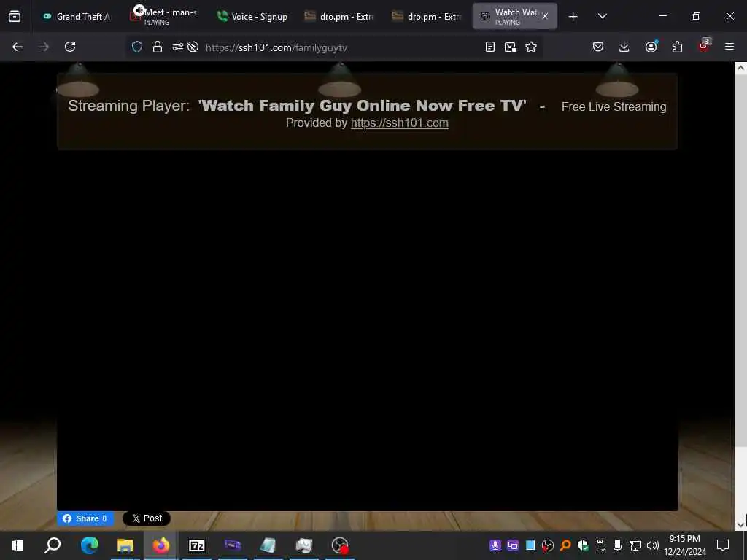Expand the list all tabs chevron

pos(602,17)
